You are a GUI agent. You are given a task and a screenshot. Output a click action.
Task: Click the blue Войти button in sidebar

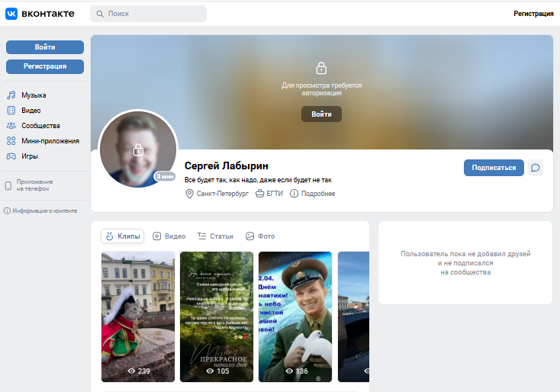coord(45,47)
